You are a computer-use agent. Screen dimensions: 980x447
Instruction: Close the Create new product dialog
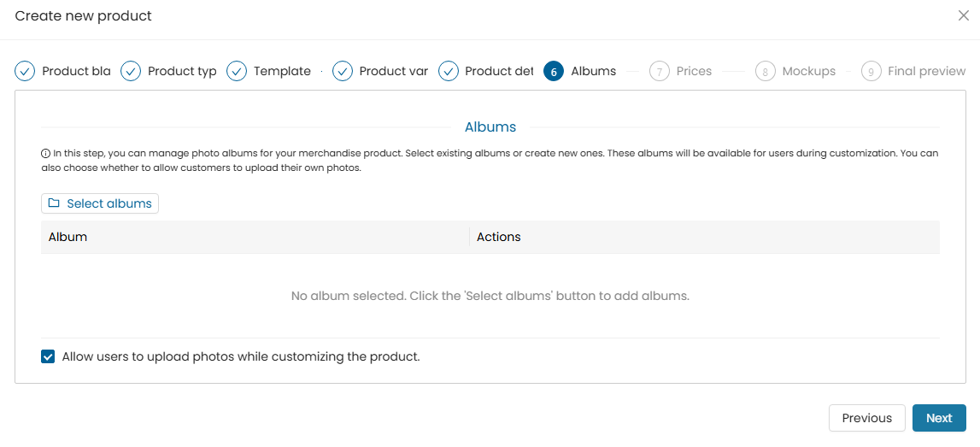point(964,16)
